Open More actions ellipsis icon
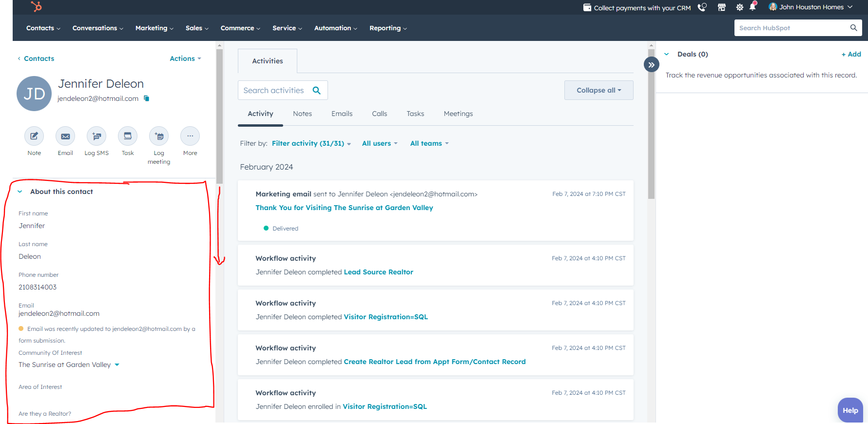 (x=190, y=136)
